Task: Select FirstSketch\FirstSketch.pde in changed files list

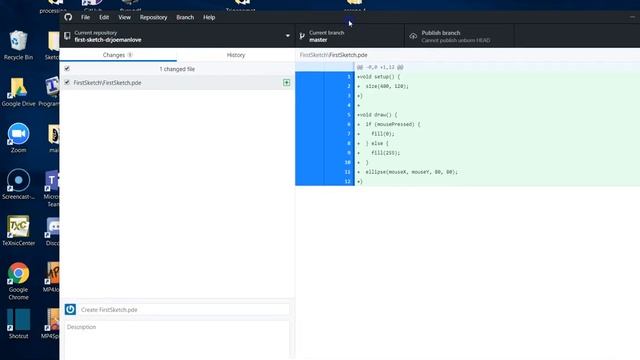Action: [x=177, y=82]
